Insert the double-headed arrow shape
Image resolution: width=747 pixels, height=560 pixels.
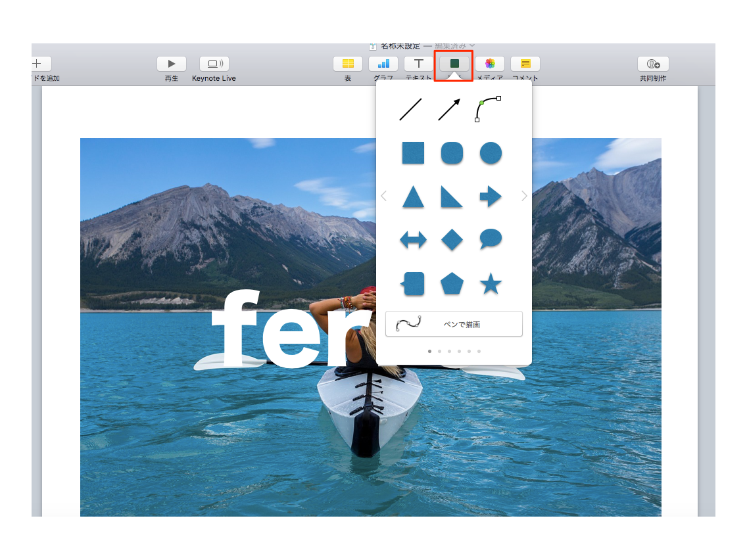[x=413, y=239]
